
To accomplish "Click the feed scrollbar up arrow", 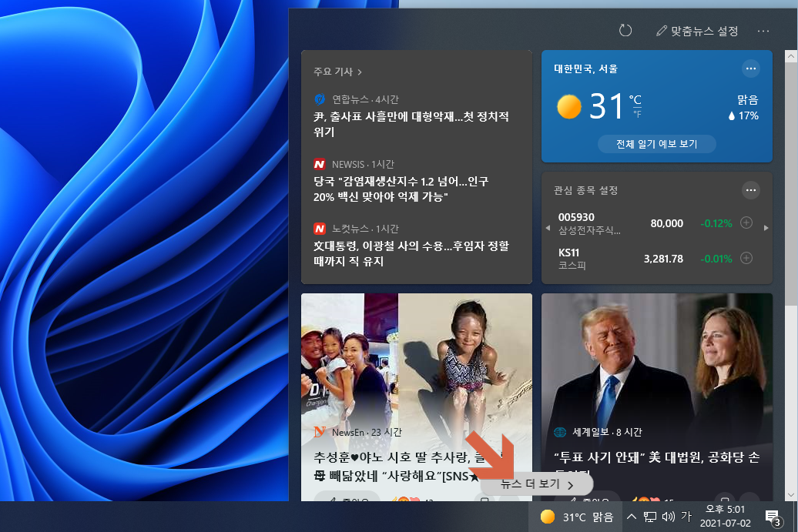I will tap(791, 55).
